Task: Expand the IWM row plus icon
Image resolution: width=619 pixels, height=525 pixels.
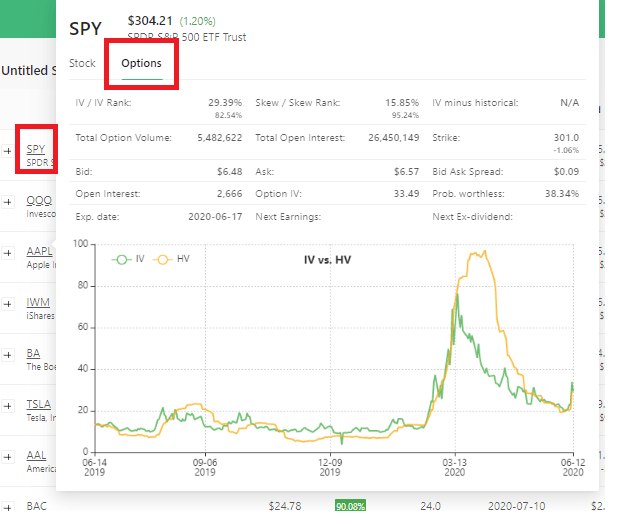Action: coord(8,304)
